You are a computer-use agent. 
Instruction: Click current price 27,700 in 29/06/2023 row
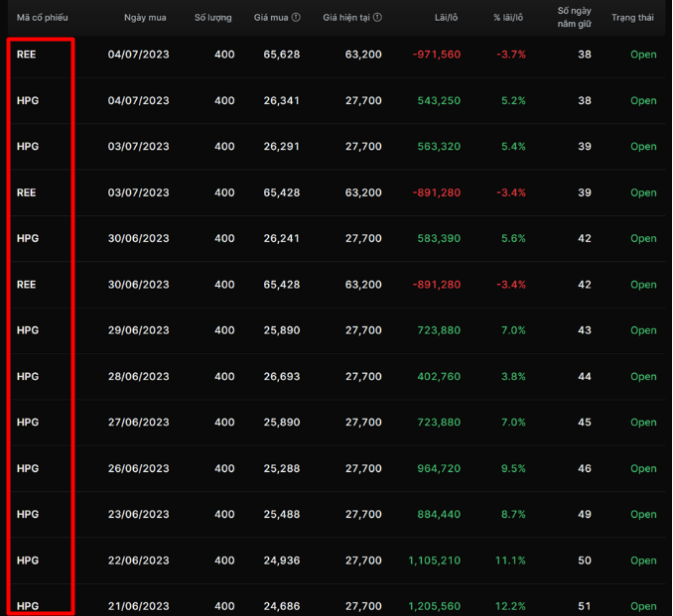click(x=363, y=330)
